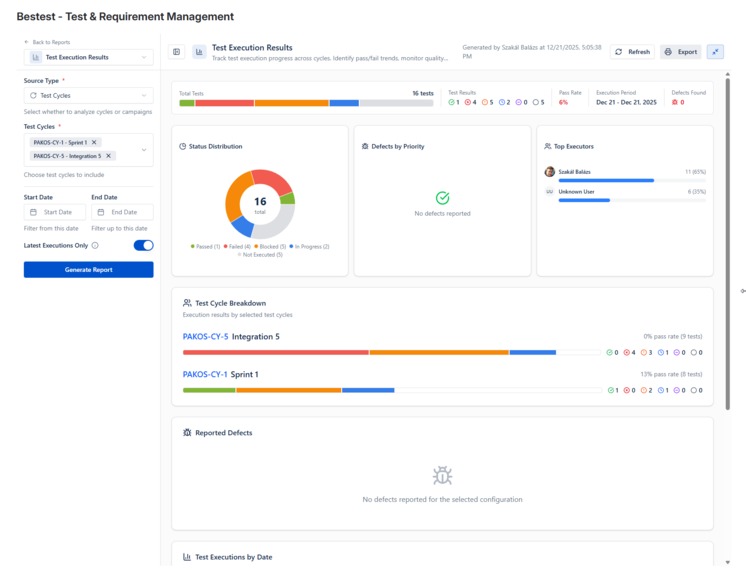Screen dimensions: 746x573
Task: Expand the Test Cycles multi-select chevron
Action: [x=144, y=149]
